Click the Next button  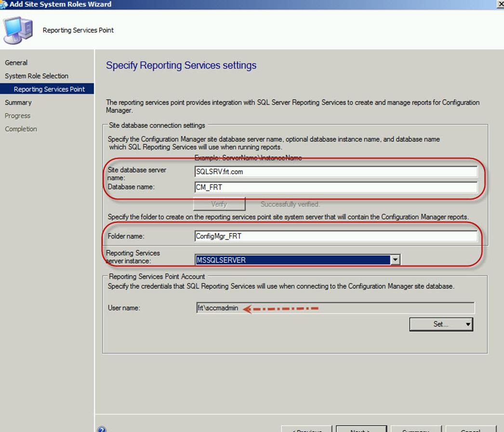point(361,429)
